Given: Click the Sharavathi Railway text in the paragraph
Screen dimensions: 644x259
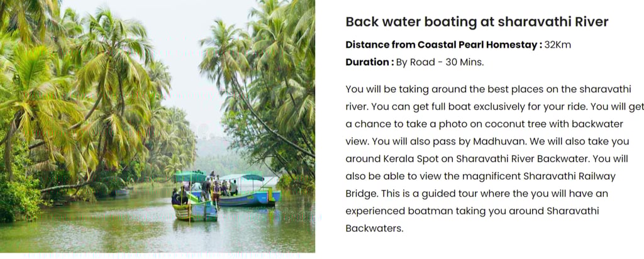Looking at the screenshot, I should click(x=569, y=177).
